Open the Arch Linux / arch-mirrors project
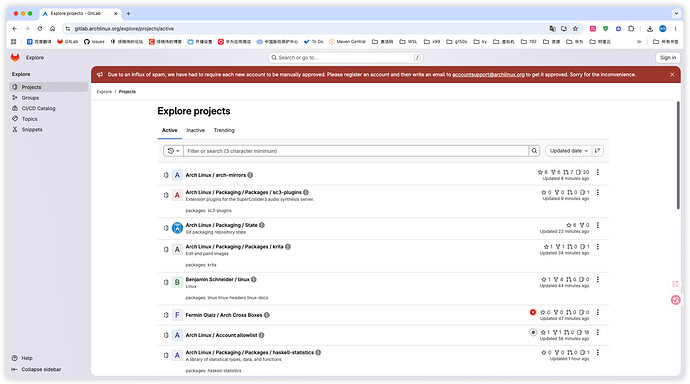The width and height of the screenshot is (690, 384). point(216,175)
